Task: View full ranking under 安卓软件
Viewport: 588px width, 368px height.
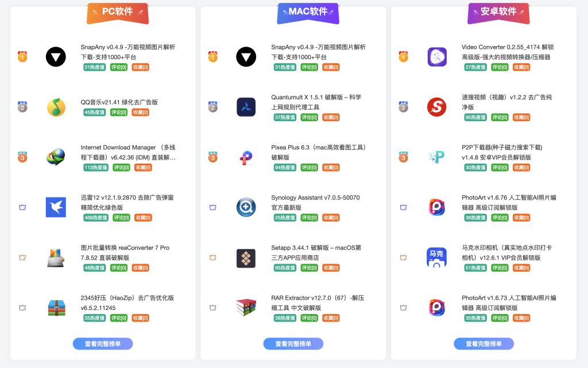Action: coord(483,344)
